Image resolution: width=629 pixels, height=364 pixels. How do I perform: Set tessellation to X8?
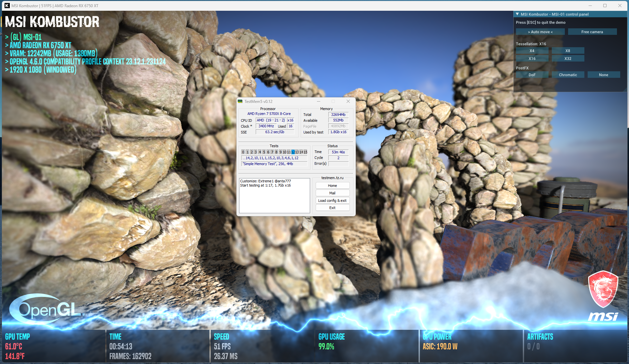point(568,51)
